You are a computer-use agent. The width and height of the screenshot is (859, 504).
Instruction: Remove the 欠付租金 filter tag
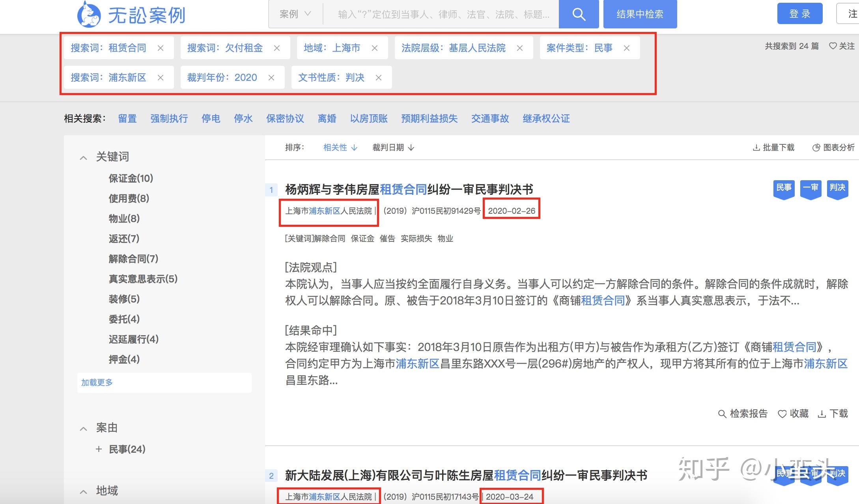(x=277, y=48)
